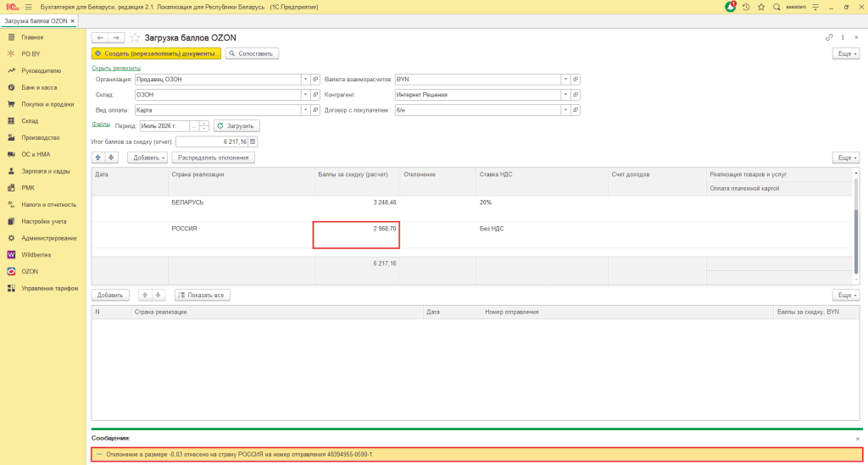Open the Еще menu above upper table
868x465 pixels.
click(x=846, y=158)
